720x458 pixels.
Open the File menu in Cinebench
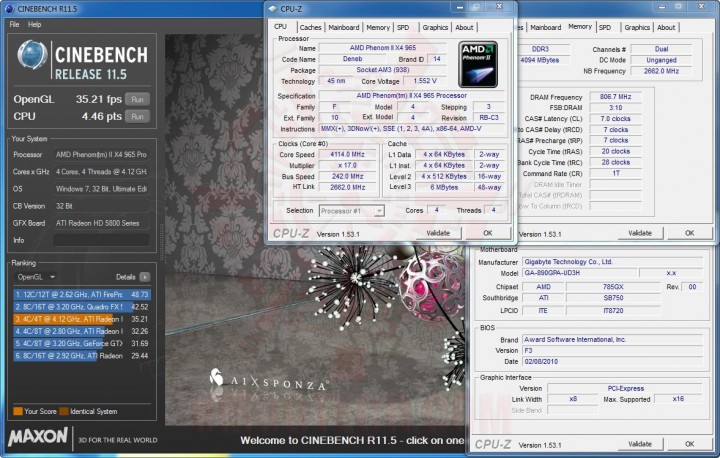[14, 24]
